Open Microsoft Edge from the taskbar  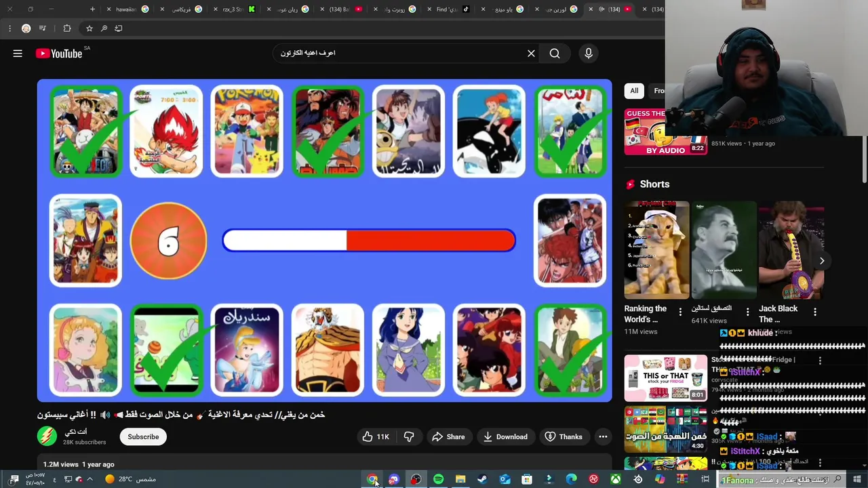(571, 479)
